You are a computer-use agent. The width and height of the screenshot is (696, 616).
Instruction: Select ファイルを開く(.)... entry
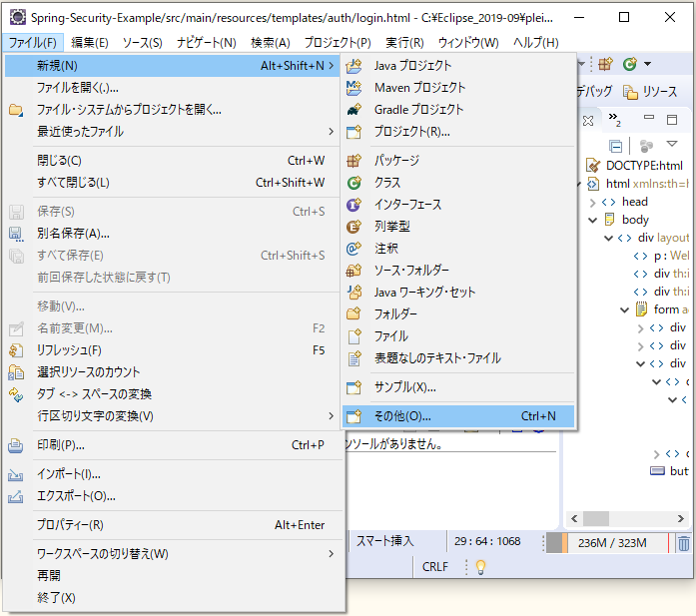pyautogui.click(x=173, y=88)
